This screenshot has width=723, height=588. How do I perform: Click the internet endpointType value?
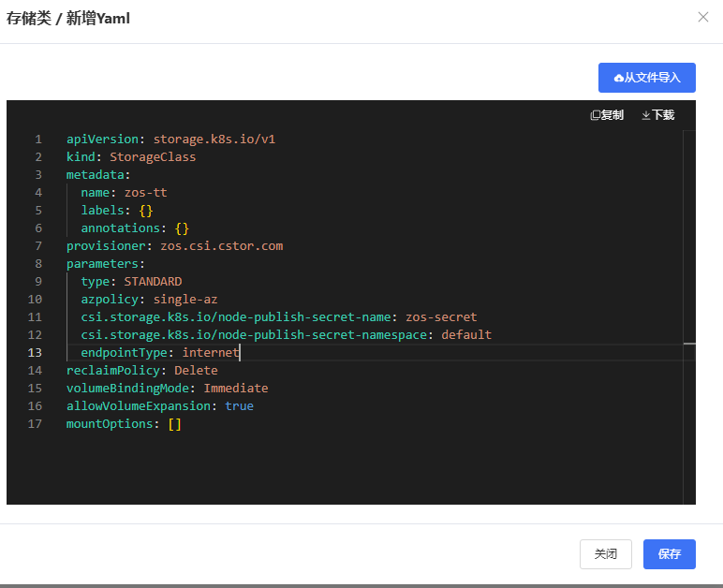(211, 353)
